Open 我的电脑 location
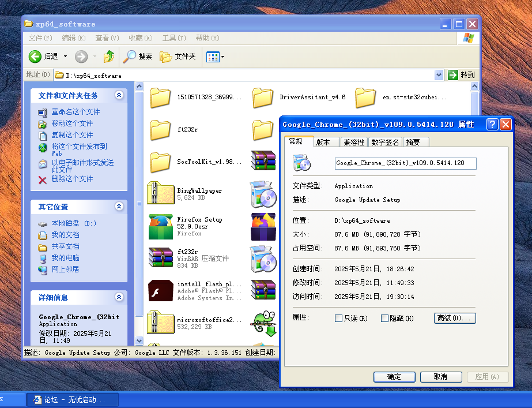 65,258
